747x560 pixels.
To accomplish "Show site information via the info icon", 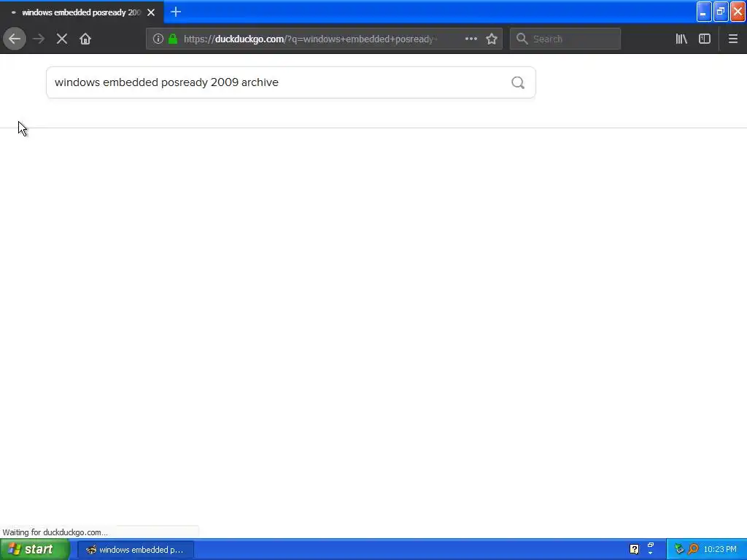I will pos(158,39).
